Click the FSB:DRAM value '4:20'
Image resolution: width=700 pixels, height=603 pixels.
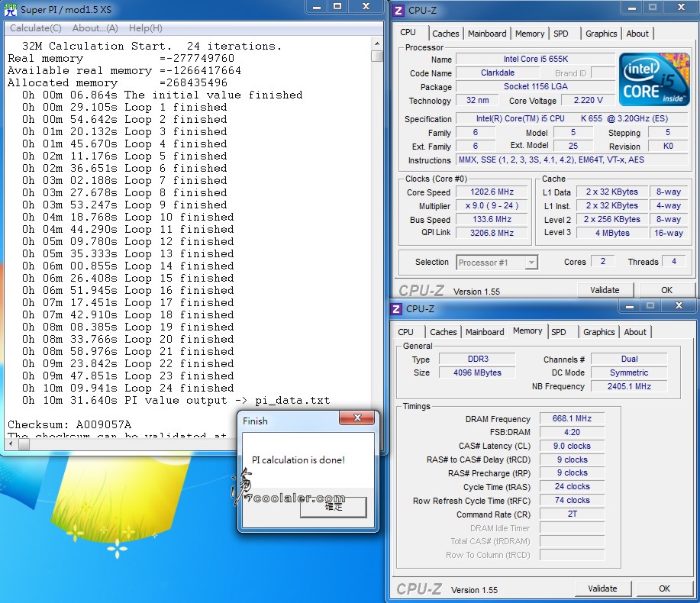[x=572, y=433]
